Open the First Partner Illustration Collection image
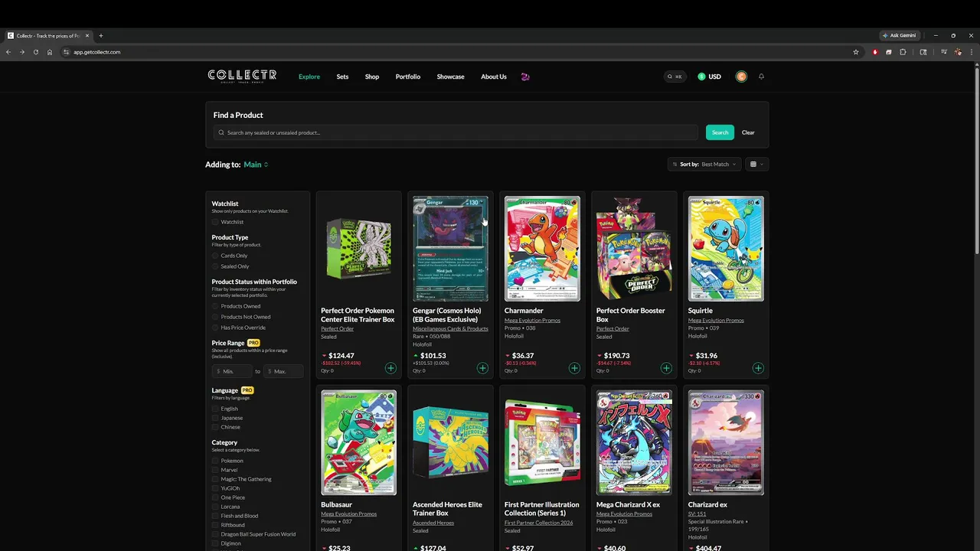 pyautogui.click(x=542, y=443)
